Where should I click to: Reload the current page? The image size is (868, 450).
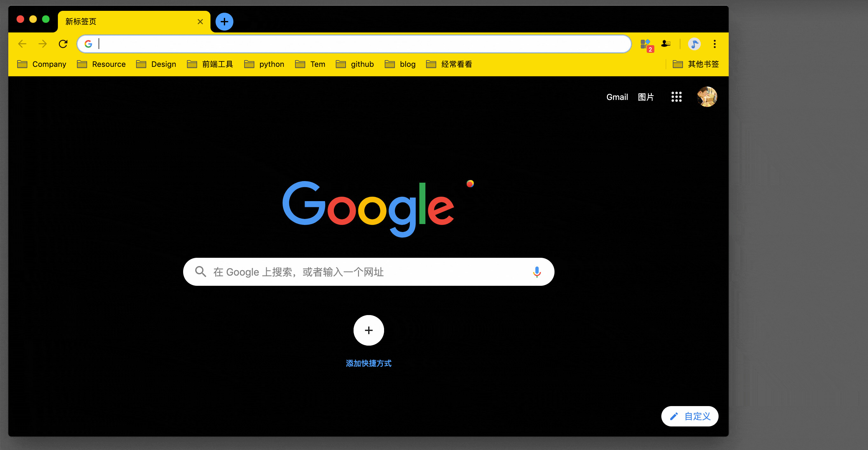point(63,44)
